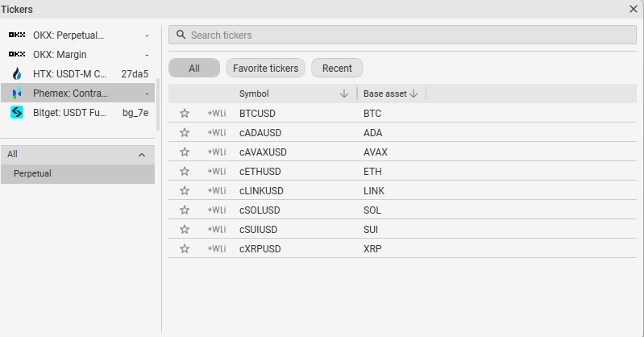This screenshot has height=337, width=644.
Task: Sort by Base asset column arrow
Action: point(413,94)
